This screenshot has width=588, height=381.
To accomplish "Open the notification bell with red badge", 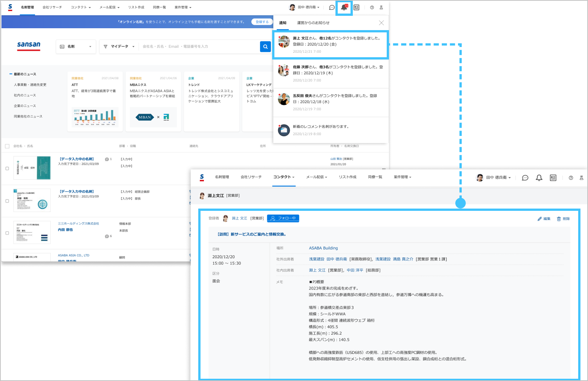I will pyautogui.click(x=344, y=7).
